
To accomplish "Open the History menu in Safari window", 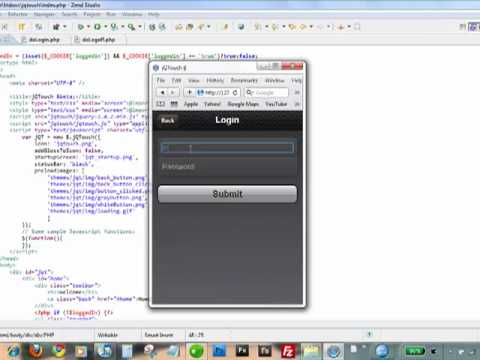I will [x=215, y=80].
